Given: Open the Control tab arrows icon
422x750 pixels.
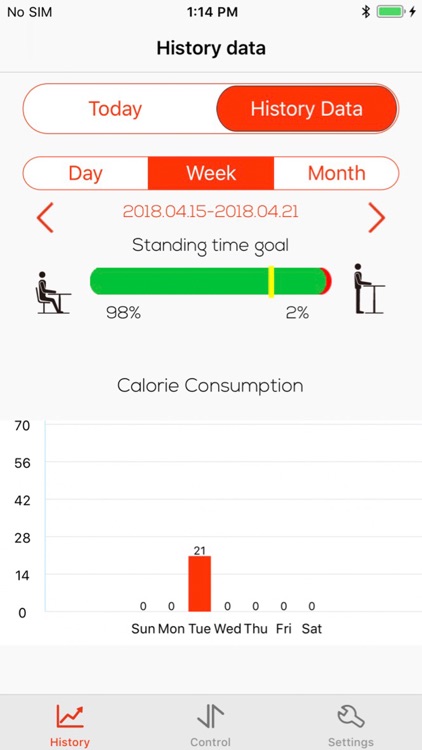Looking at the screenshot, I should tap(211, 716).
